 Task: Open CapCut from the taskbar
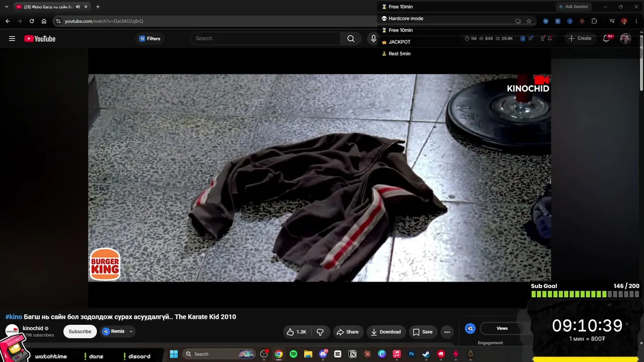[338, 354]
